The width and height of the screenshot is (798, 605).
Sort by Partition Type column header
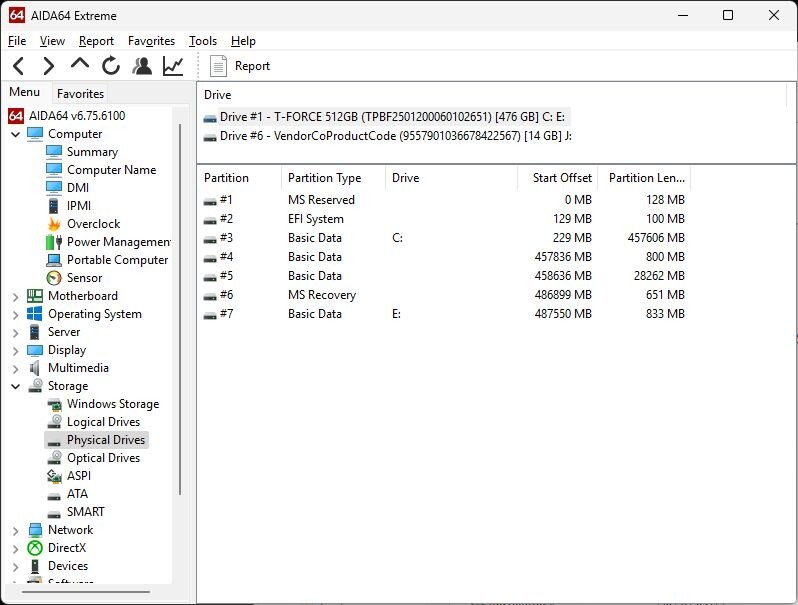[x=324, y=178]
